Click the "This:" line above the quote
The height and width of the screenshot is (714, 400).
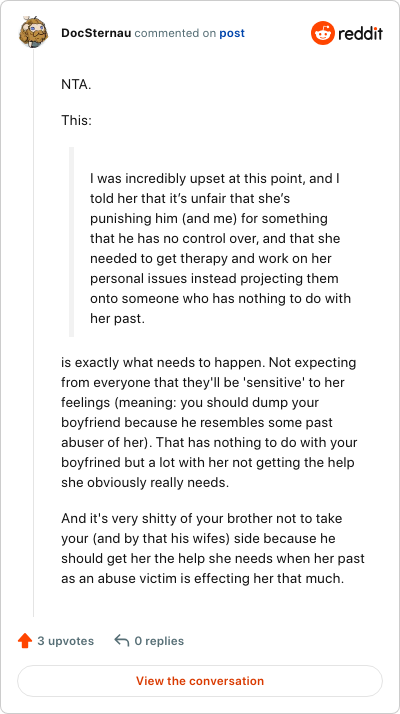[x=77, y=121]
